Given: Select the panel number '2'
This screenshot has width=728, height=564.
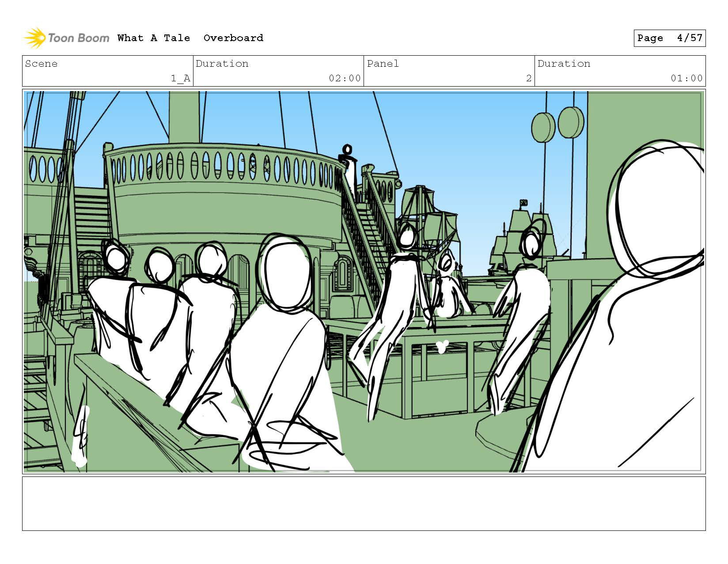Looking at the screenshot, I should coord(529,78).
